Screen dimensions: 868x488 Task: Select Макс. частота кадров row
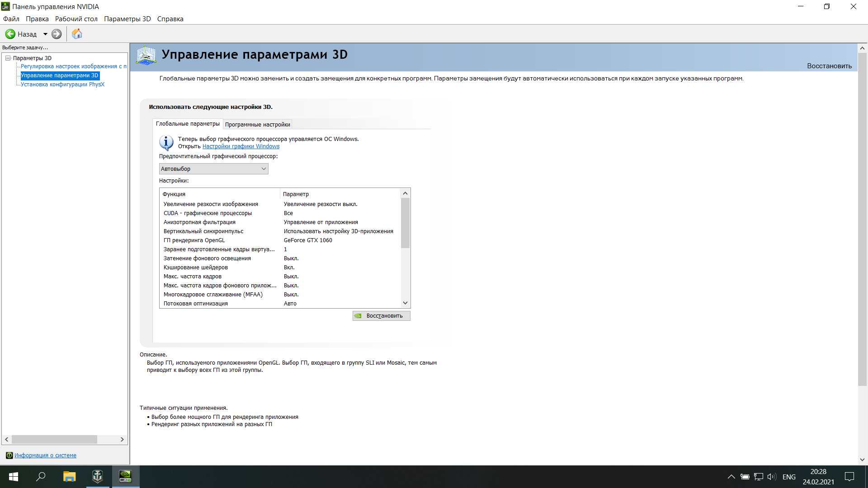(x=280, y=277)
